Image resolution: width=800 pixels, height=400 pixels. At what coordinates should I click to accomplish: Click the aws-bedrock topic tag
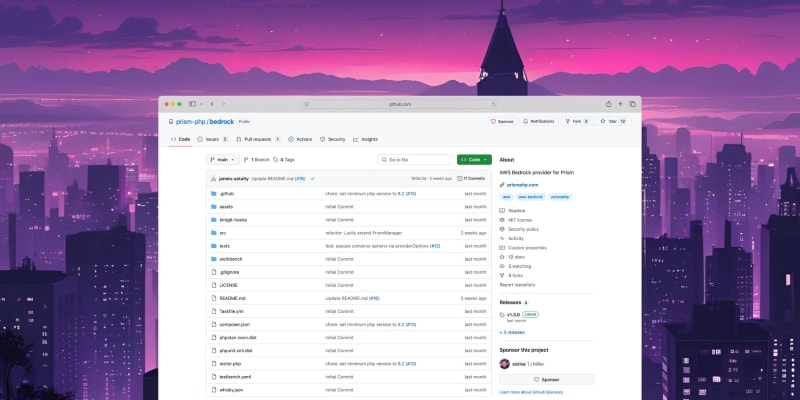tap(531, 197)
